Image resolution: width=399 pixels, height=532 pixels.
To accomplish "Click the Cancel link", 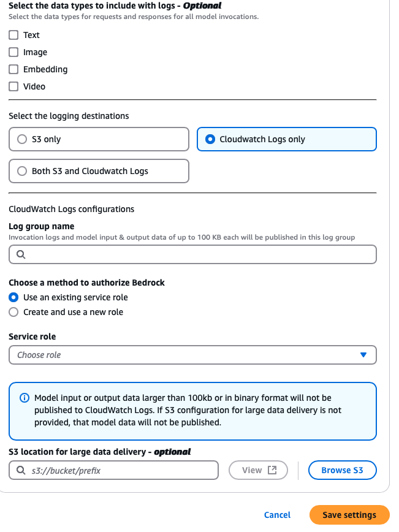I will (x=277, y=515).
